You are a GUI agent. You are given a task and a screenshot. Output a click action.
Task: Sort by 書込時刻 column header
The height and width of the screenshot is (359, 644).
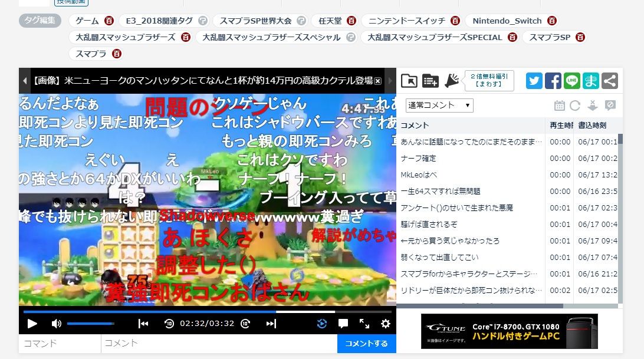click(596, 126)
